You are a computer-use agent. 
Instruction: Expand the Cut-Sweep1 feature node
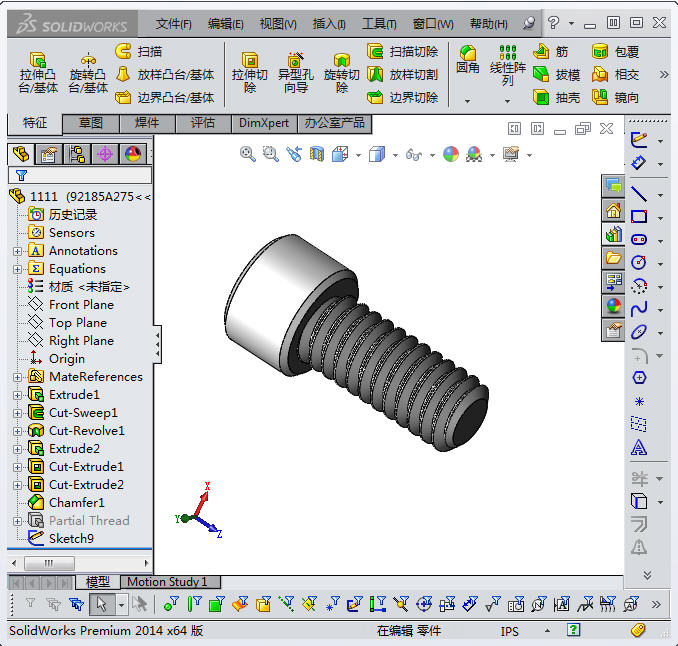coord(17,413)
